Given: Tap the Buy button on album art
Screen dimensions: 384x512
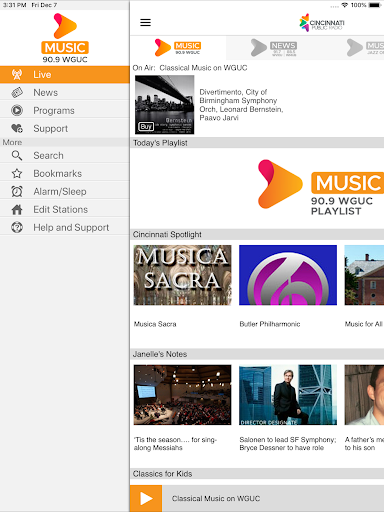Looking at the screenshot, I should point(146,127).
